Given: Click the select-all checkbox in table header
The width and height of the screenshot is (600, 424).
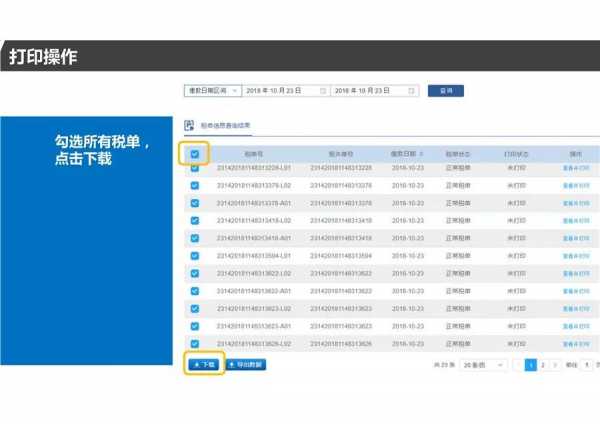Looking at the screenshot, I should (x=195, y=155).
